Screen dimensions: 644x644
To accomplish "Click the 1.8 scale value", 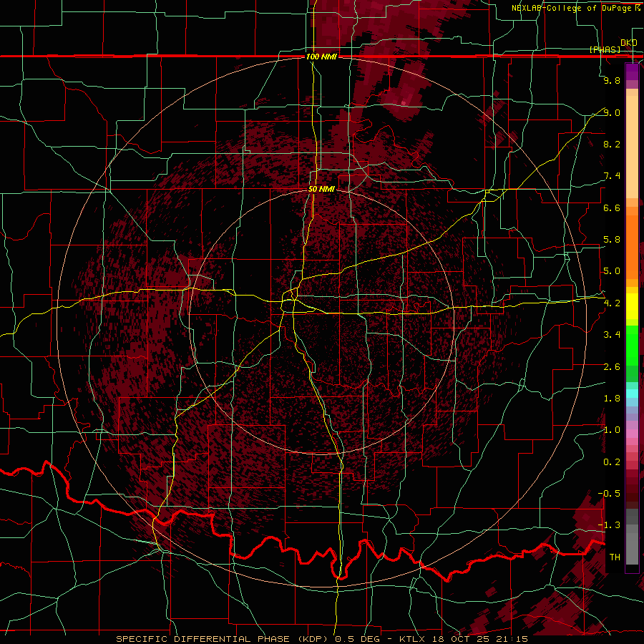I will 612,399.
